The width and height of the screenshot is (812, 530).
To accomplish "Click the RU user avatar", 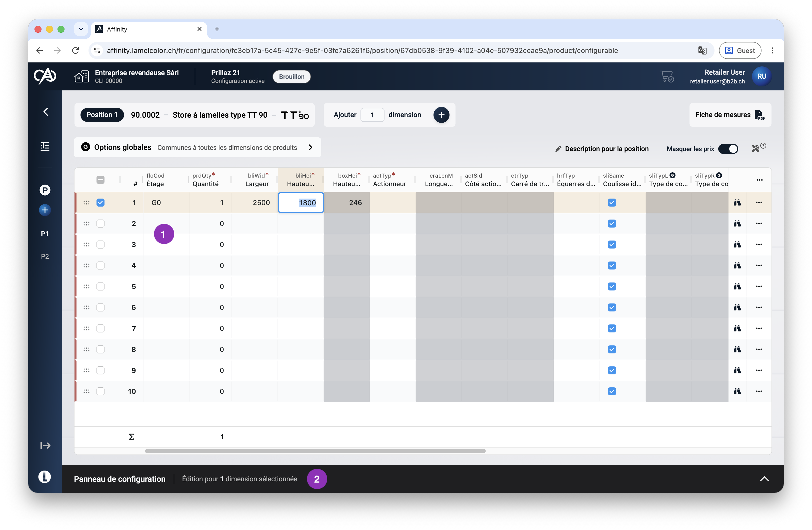I will (761, 76).
